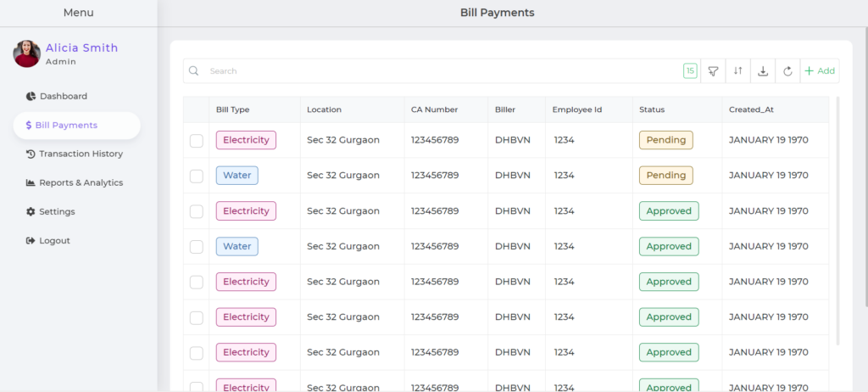
Task: Click the table's vertical scrollbar
Action: pyautogui.click(x=838, y=221)
